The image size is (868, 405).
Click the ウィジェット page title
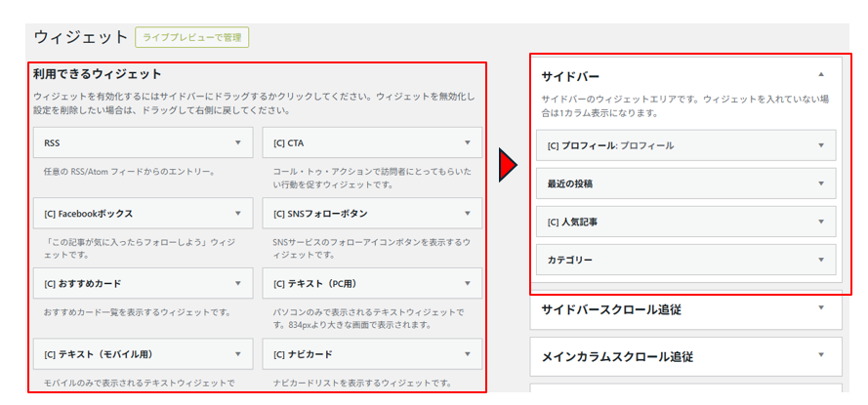point(81,37)
